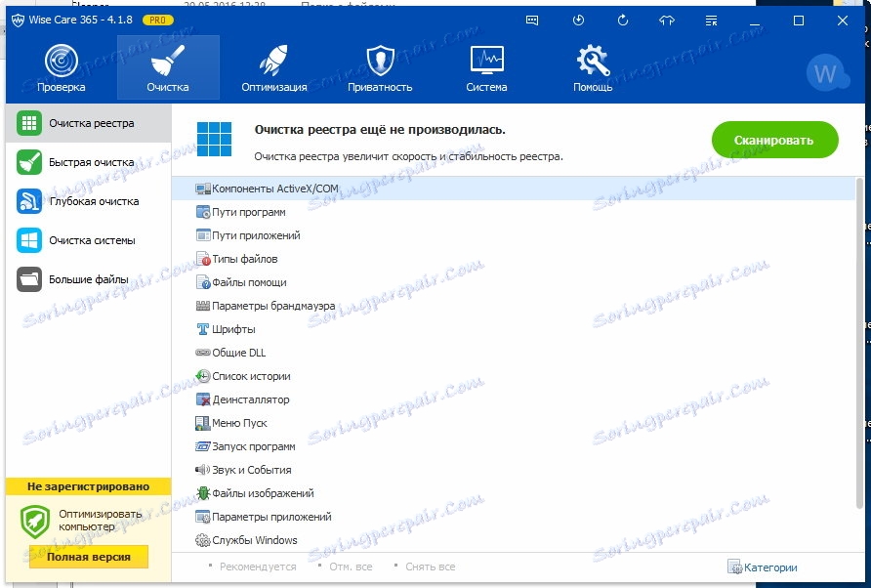This screenshot has width=871, height=588.
Task: Click the Windows grid registry icon in header
Action: pos(214,140)
